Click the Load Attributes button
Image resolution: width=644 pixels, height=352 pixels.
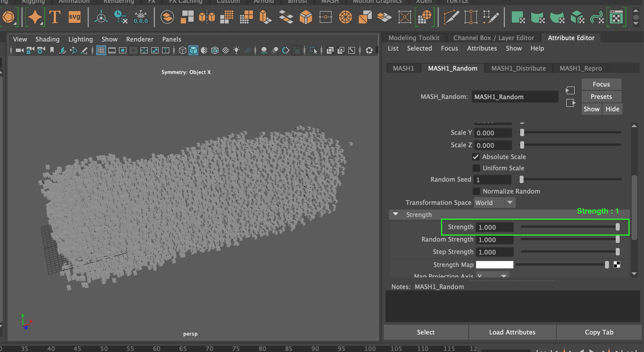coord(512,332)
